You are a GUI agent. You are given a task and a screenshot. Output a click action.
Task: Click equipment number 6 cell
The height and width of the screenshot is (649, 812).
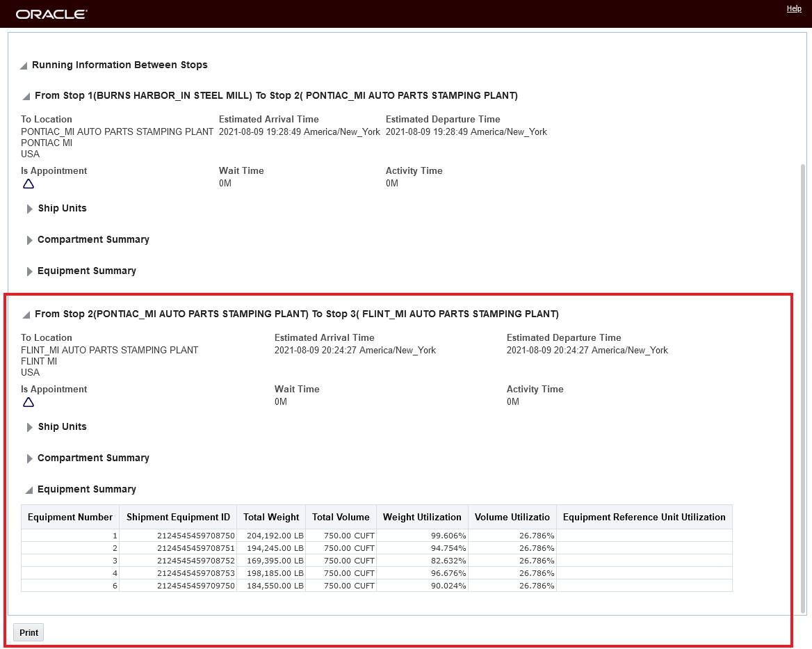pyautogui.click(x=70, y=585)
